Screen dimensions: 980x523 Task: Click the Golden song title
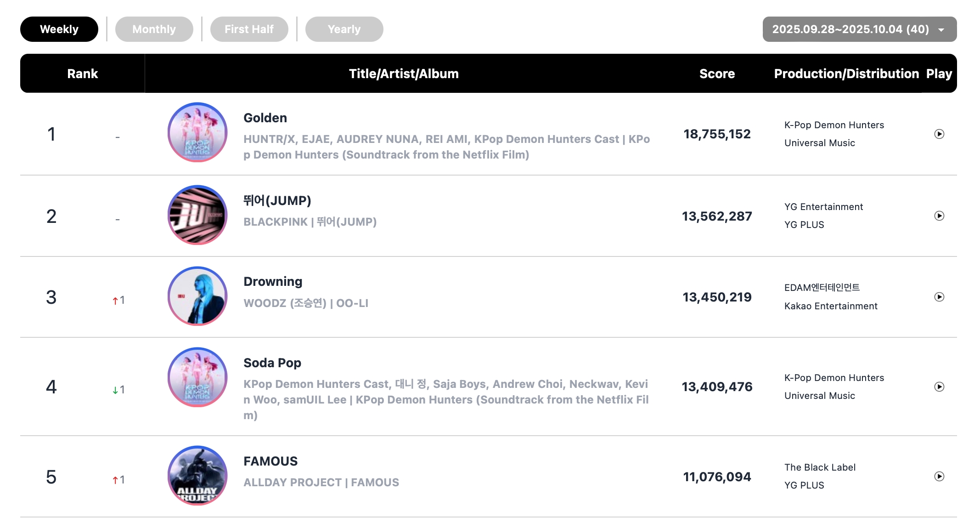tap(265, 118)
